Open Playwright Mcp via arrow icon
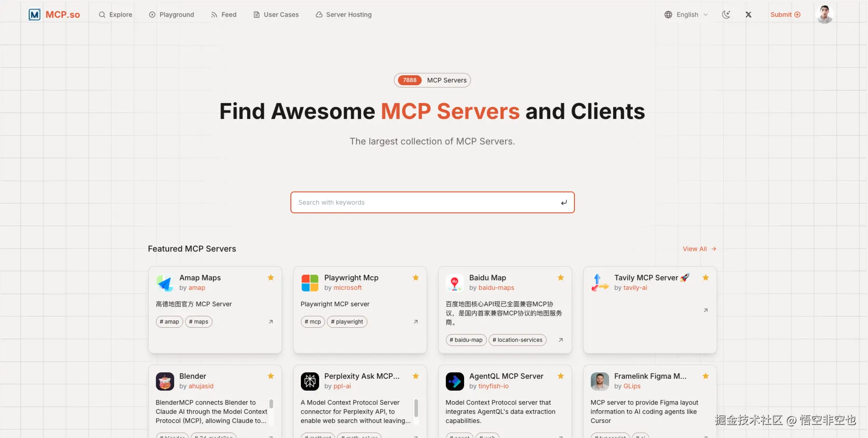 click(416, 322)
